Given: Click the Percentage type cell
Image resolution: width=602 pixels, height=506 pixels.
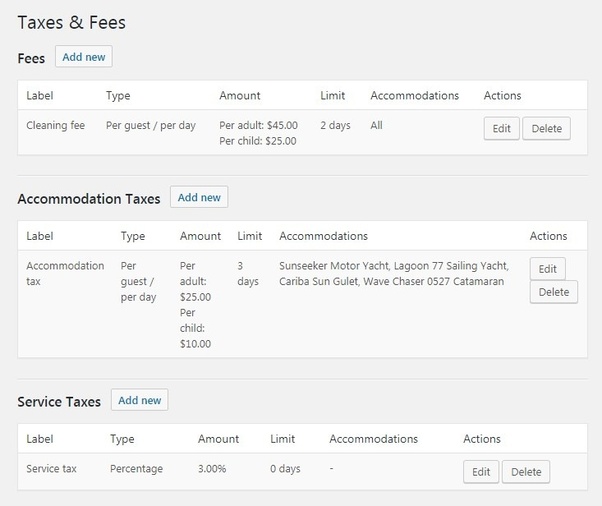Looking at the screenshot, I should [136, 469].
